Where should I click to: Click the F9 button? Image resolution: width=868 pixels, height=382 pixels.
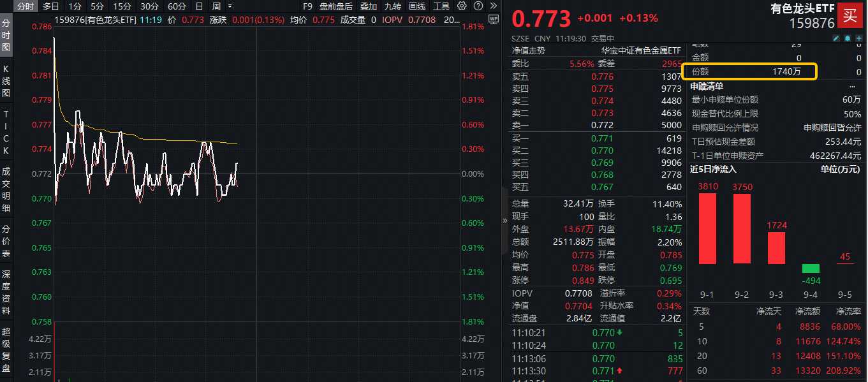(x=307, y=6)
